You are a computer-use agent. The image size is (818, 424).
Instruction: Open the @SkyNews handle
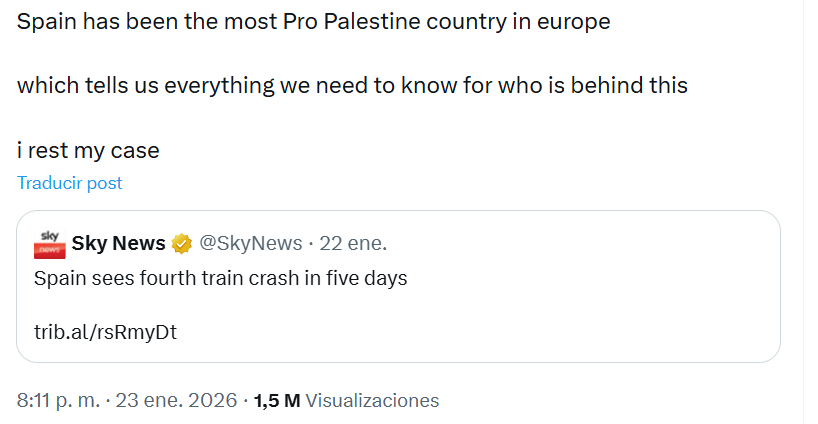tap(249, 243)
